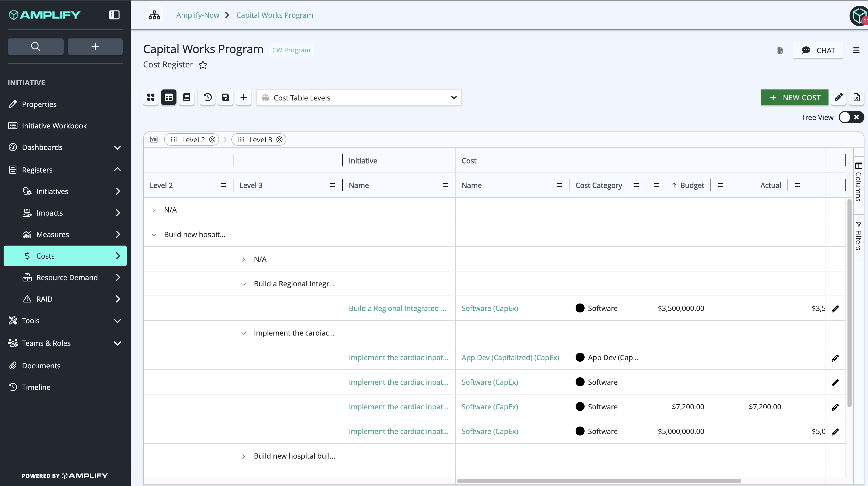Viewport: 868px width, 486px height.
Task: Collapse the sidebar panel icon
Action: pos(114,15)
